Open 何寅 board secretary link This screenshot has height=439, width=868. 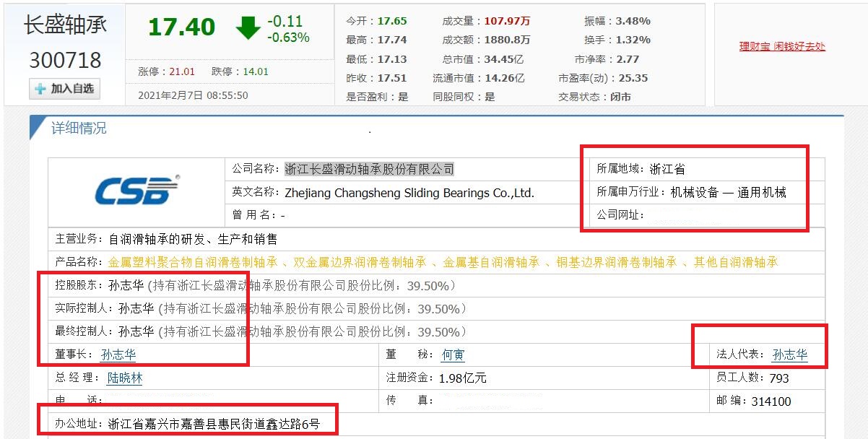pos(453,355)
